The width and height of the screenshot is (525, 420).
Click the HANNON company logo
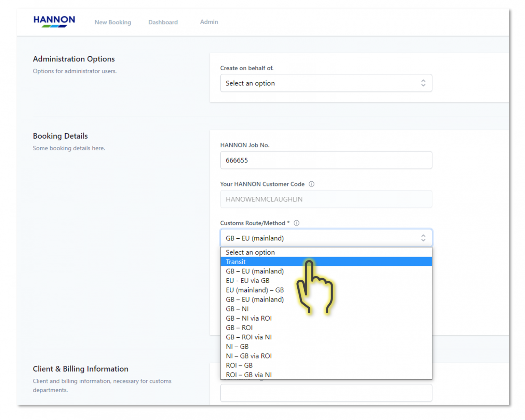pos(54,22)
